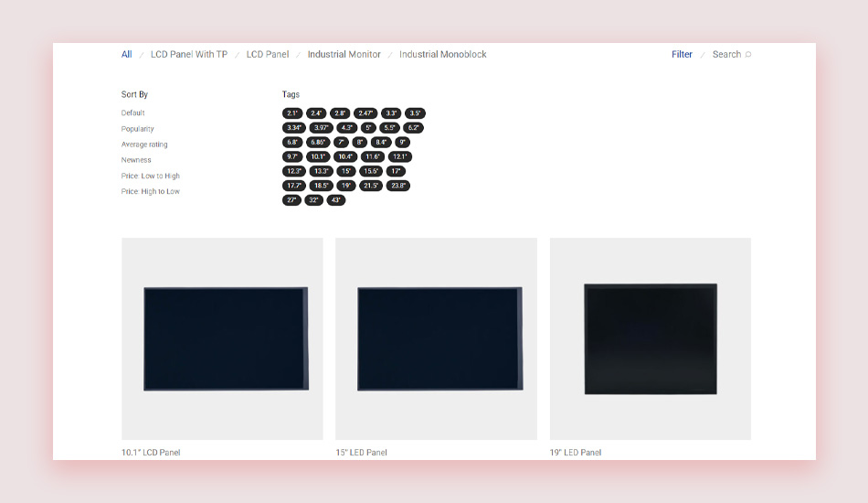Click the search magnifier icon
The image size is (868, 503).
748,54
